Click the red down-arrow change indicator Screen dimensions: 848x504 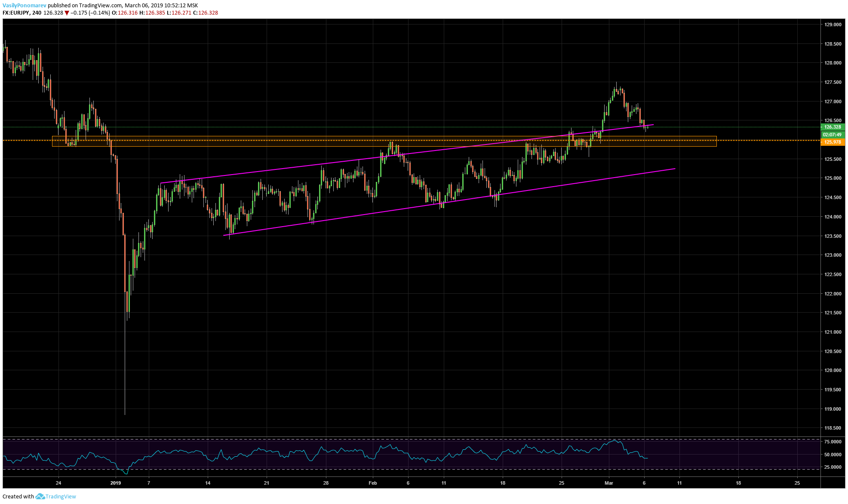(x=67, y=13)
